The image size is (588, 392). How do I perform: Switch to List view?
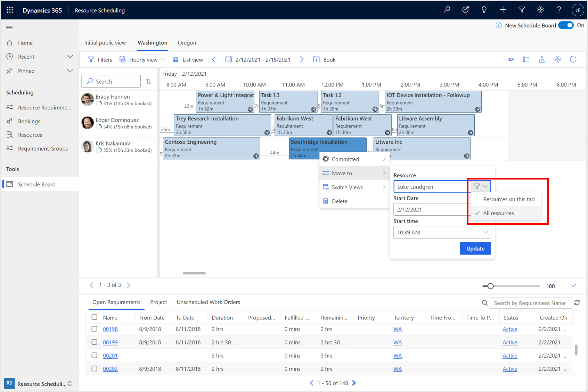[188, 59]
